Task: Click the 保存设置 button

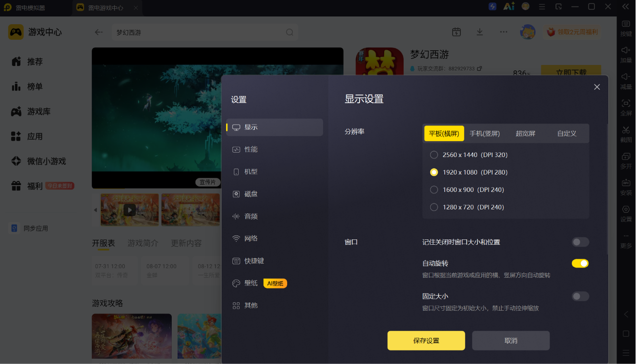Action: [426, 341]
